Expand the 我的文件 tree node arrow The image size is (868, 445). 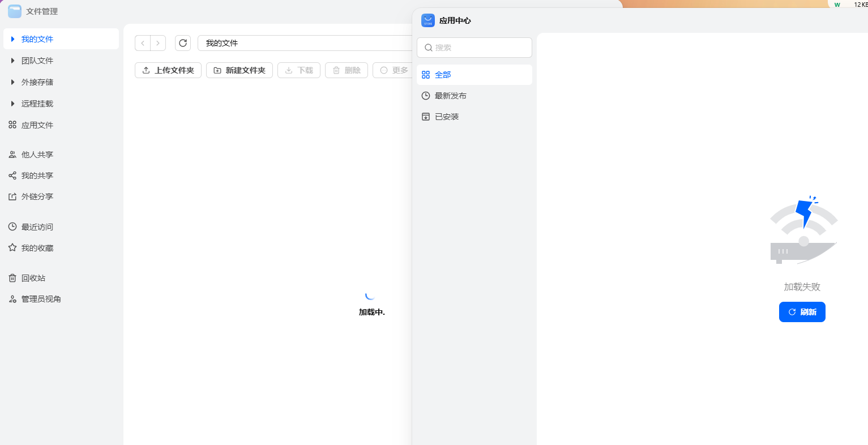tap(12, 39)
